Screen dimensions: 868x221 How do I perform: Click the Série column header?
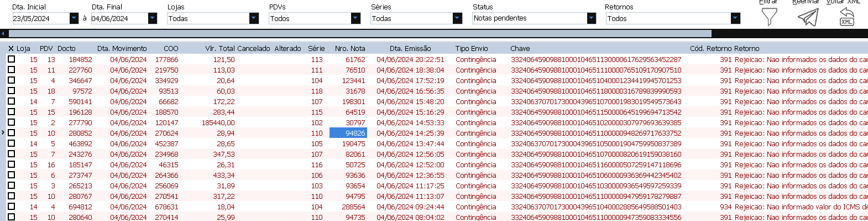(x=316, y=49)
